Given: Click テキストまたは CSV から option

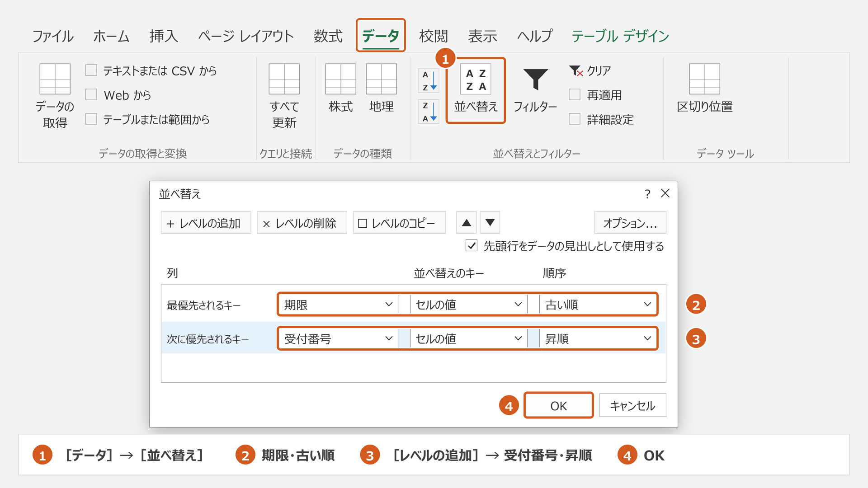Looking at the screenshot, I should pos(151,70).
